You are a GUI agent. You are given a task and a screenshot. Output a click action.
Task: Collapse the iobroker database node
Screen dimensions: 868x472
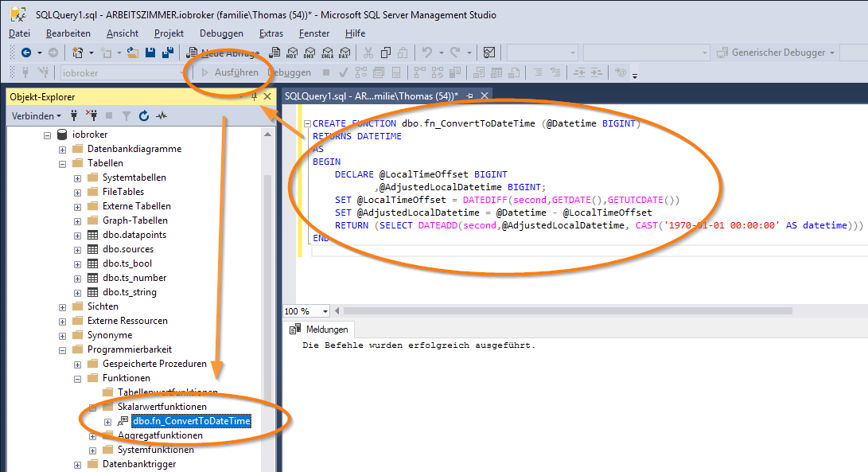point(48,135)
